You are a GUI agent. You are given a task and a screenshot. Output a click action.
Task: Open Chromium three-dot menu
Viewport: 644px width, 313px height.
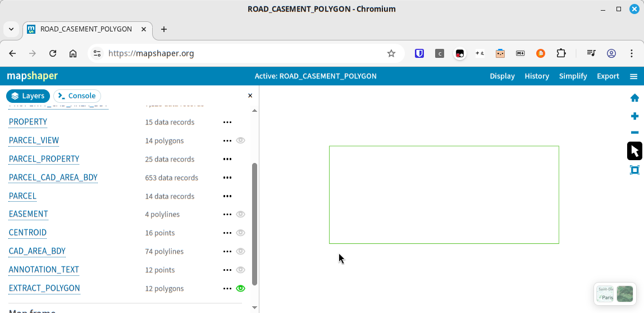pyautogui.click(x=632, y=53)
